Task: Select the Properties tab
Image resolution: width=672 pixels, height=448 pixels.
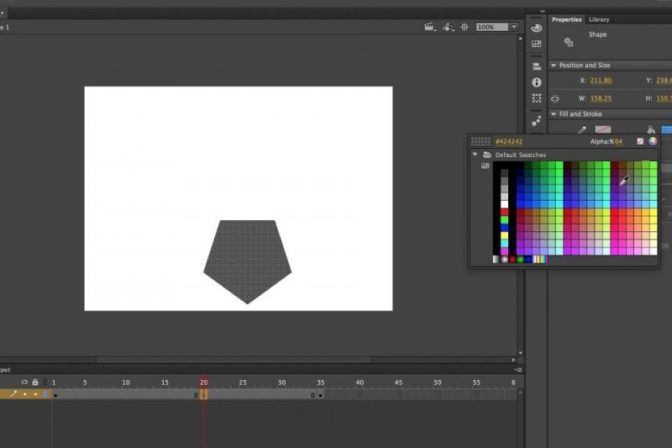Action: (x=567, y=19)
